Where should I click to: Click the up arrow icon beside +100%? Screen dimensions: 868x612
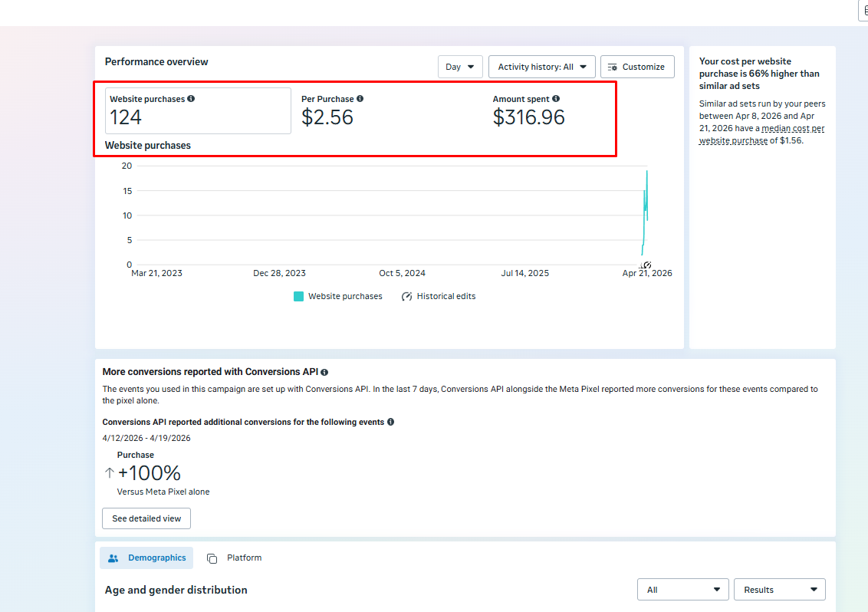109,472
